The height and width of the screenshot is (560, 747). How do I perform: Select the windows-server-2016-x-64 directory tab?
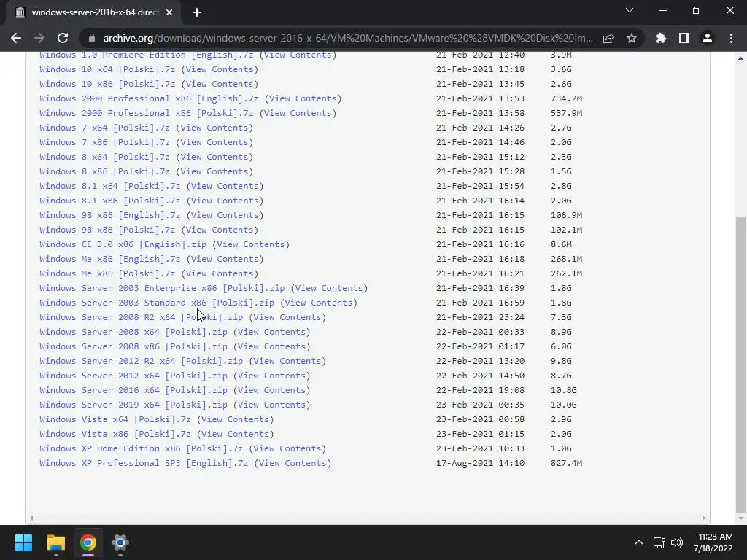click(x=93, y=12)
